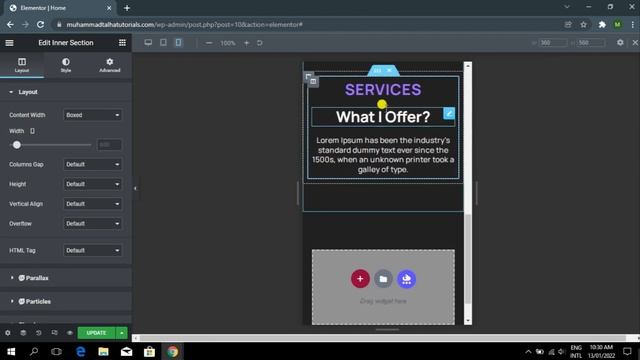Viewport: 640px width, 360px height.
Task: Open Content Width dropdown
Action: (93, 115)
